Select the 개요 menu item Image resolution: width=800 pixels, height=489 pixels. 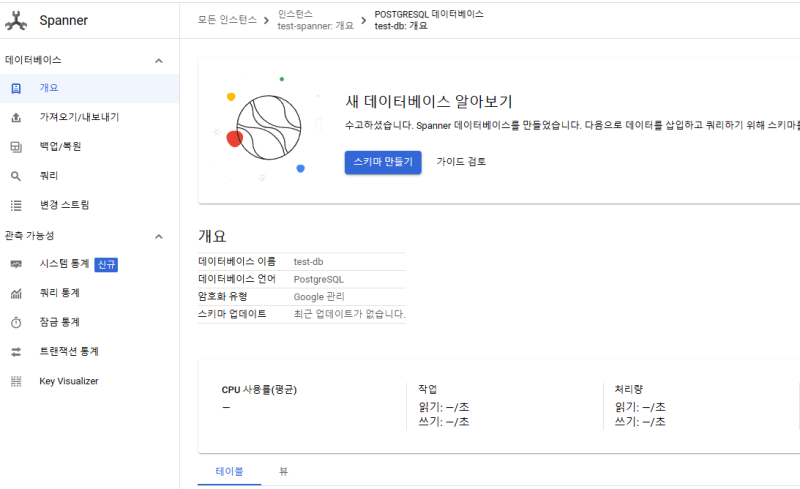click(x=89, y=88)
